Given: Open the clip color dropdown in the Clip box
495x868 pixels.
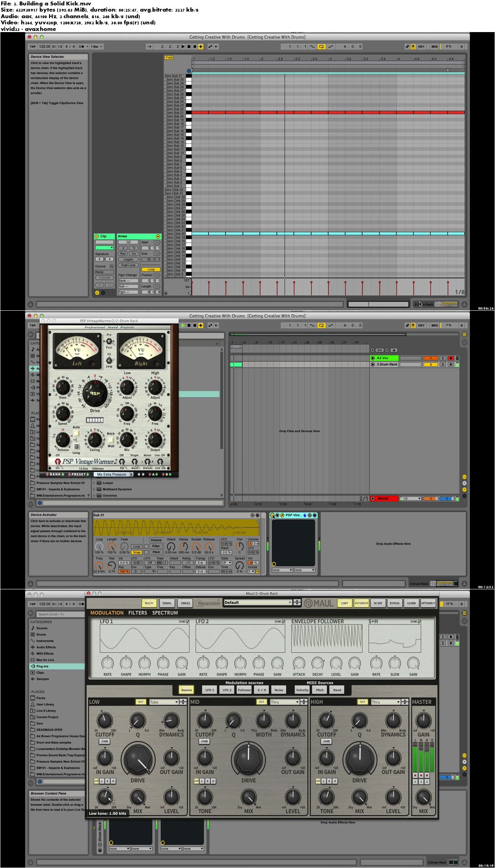Looking at the screenshot, I should [x=104, y=248].
